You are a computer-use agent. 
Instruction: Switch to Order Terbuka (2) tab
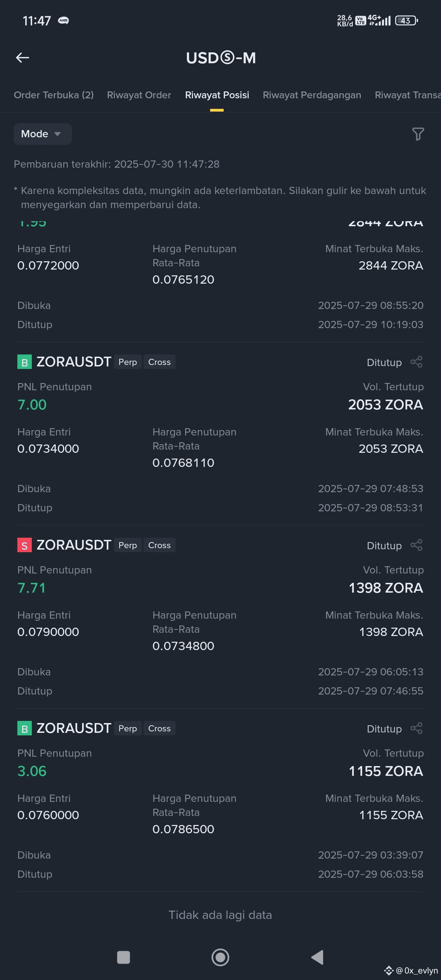pos(53,95)
